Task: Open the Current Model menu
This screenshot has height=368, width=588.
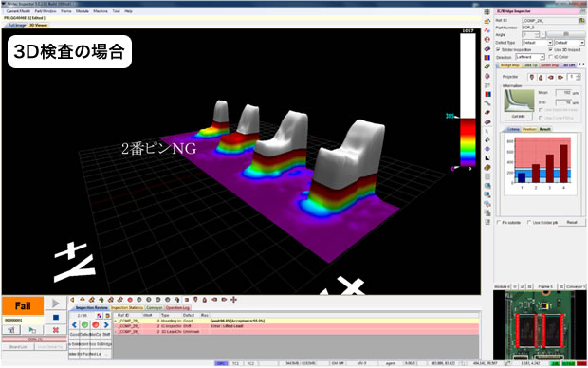Action: coord(18,11)
